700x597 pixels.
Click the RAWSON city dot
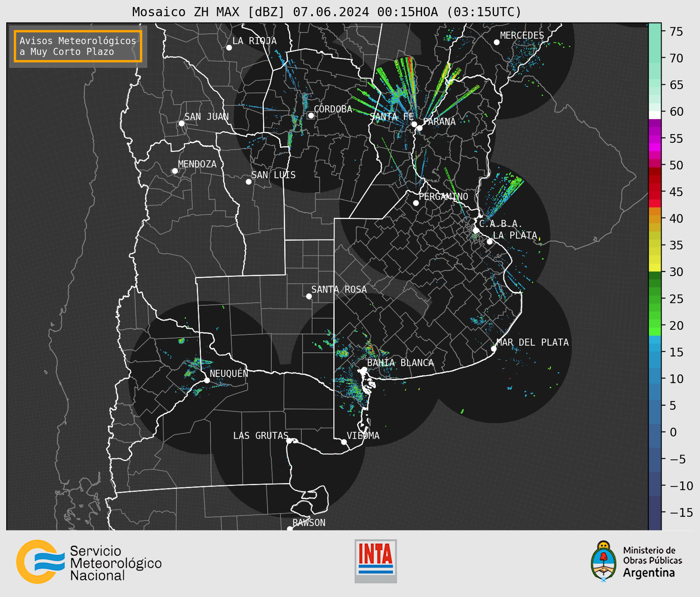pyautogui.click(x=290, y=529)
